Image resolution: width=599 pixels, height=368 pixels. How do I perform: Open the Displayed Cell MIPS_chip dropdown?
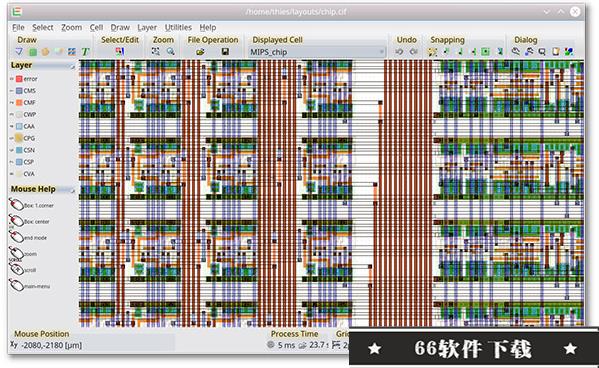(317, 52)
